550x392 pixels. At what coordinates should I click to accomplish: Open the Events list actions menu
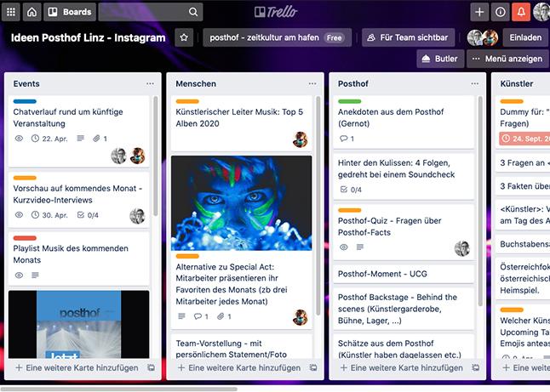(150, 84)
